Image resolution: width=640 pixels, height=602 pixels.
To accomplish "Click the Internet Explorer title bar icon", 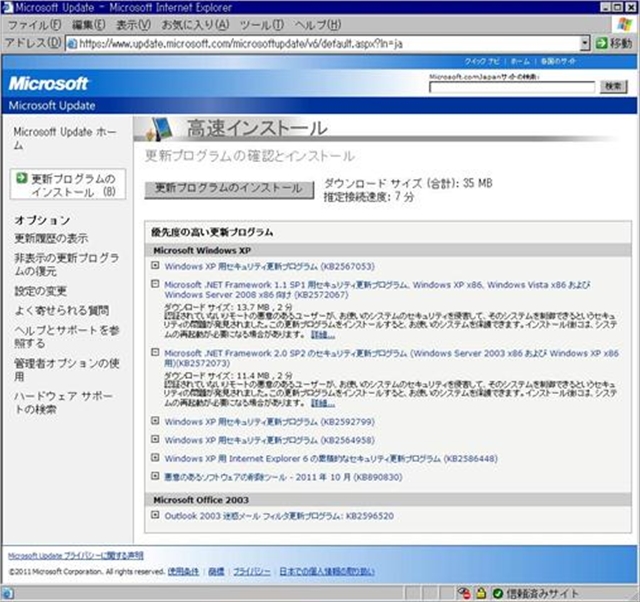I will [7, 7].
